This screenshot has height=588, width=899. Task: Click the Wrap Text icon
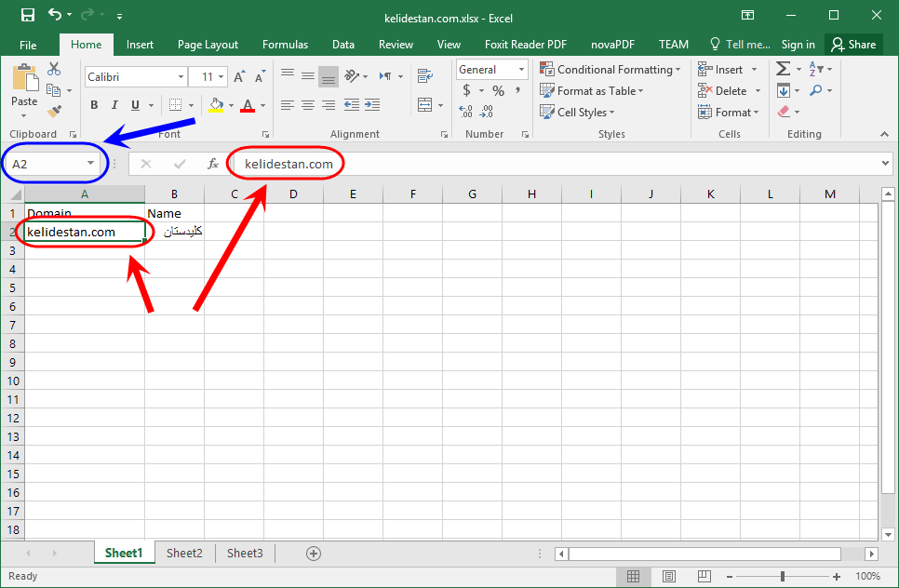coord(425,75)
